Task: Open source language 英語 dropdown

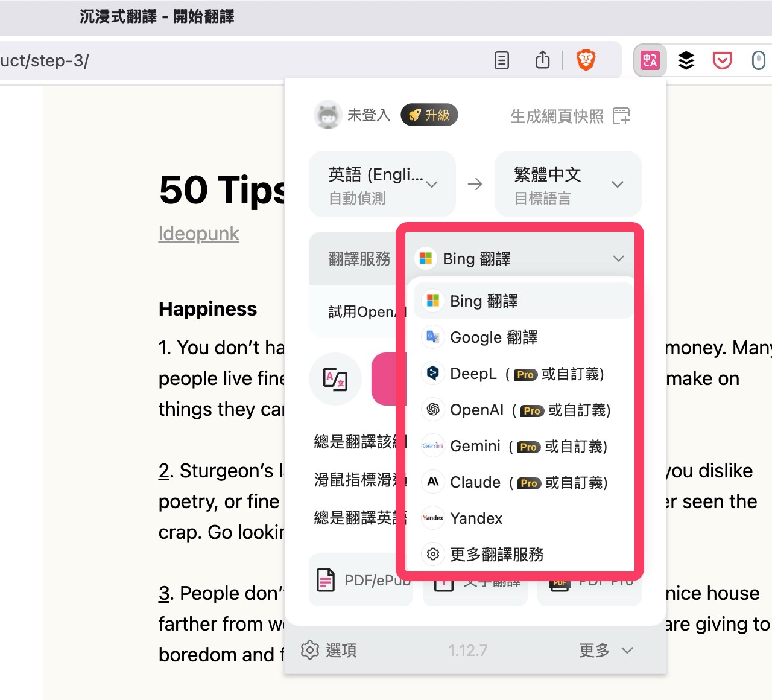Action: [x=382, y=184]
